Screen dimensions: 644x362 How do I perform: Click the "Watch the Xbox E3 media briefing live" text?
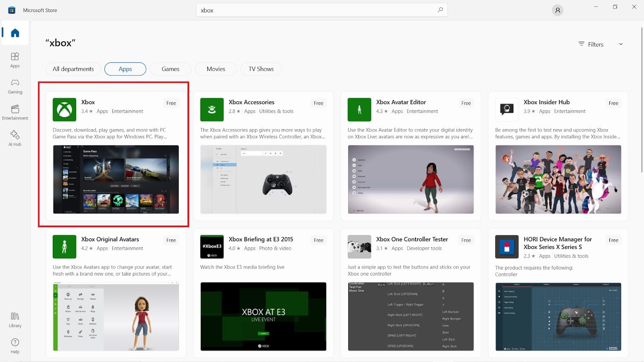[242, 267]
